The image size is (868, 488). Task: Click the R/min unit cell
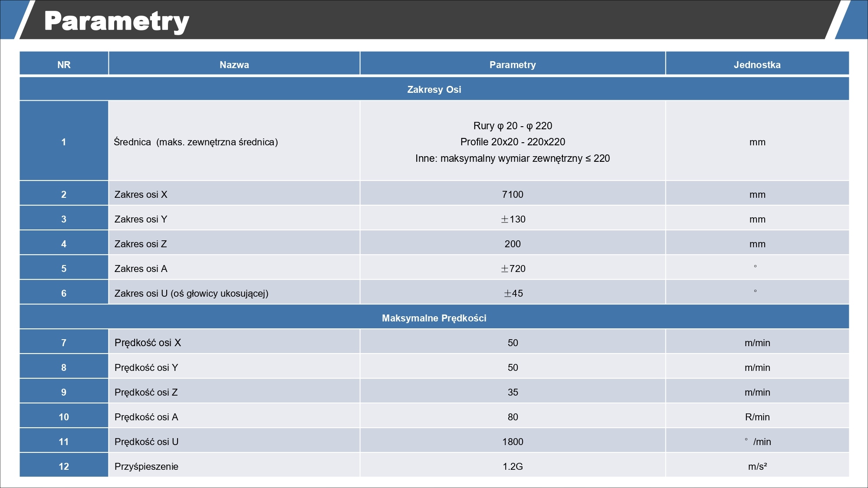tap(757, 417)
